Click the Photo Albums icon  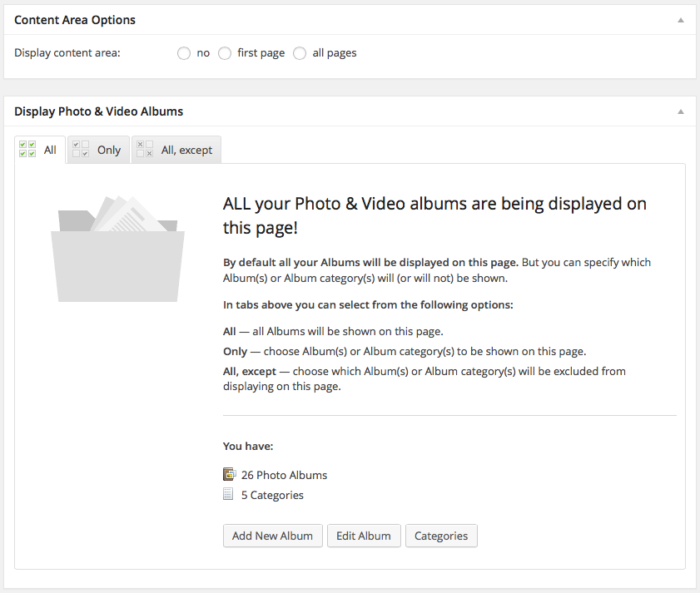(230, 475)
